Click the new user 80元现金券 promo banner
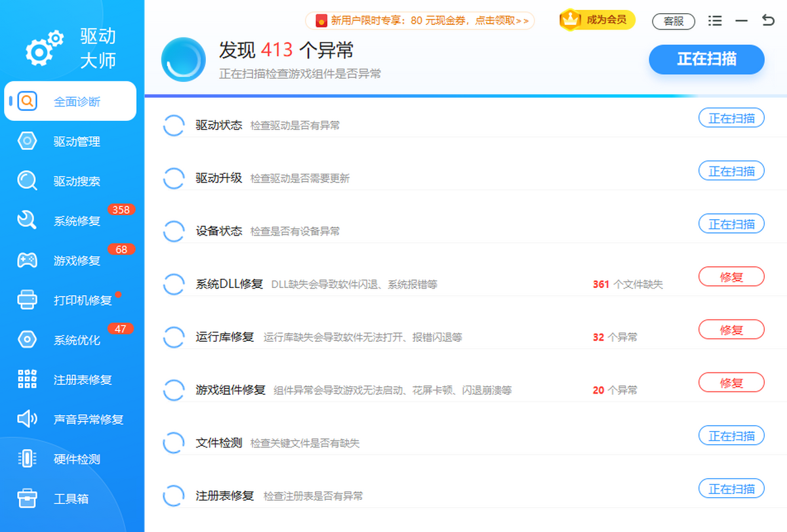 coord(420,21)
